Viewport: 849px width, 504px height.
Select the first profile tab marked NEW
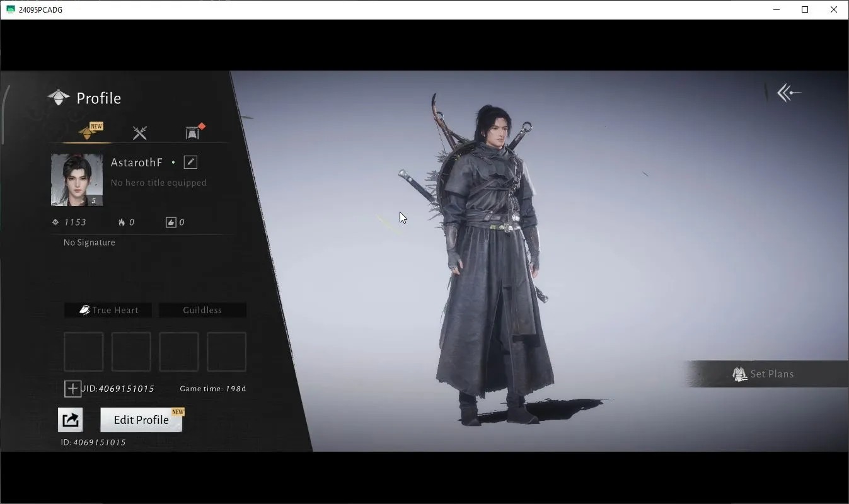[89, 132]
